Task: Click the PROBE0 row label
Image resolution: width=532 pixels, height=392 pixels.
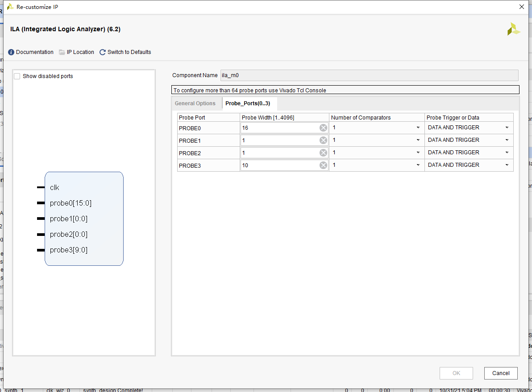Action: 190,128
